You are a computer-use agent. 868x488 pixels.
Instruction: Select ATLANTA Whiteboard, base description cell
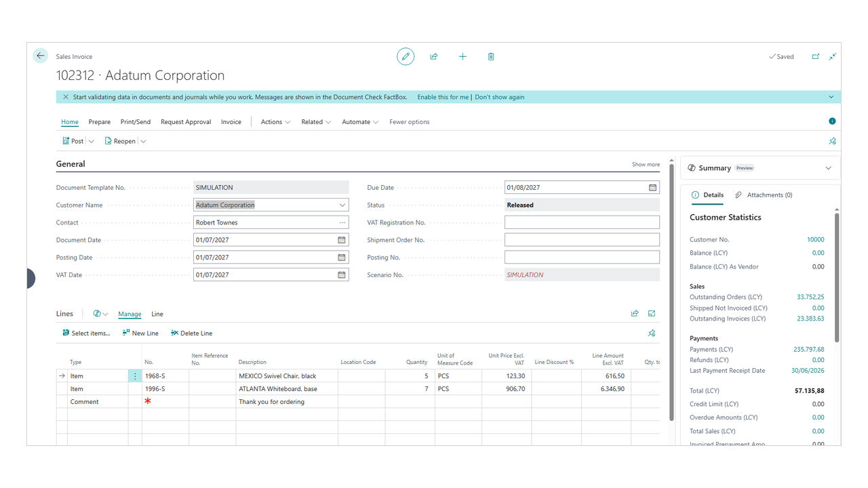(287, 389)
